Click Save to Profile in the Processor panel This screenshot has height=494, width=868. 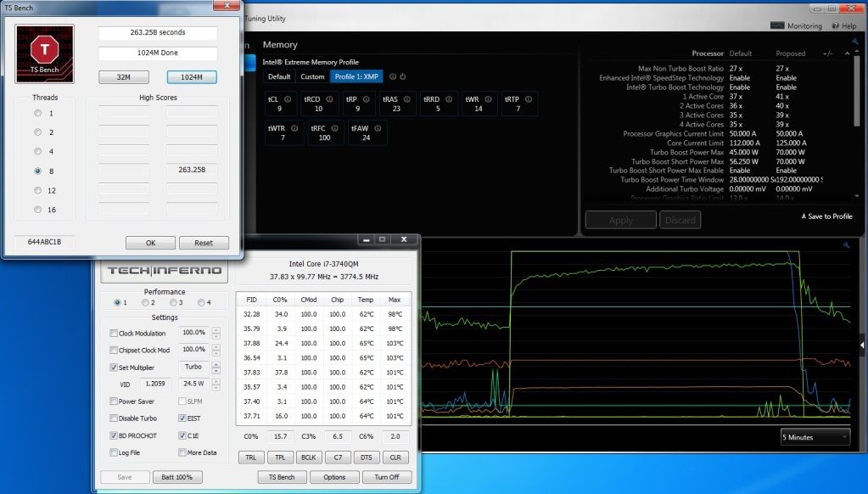pos(826,216)
